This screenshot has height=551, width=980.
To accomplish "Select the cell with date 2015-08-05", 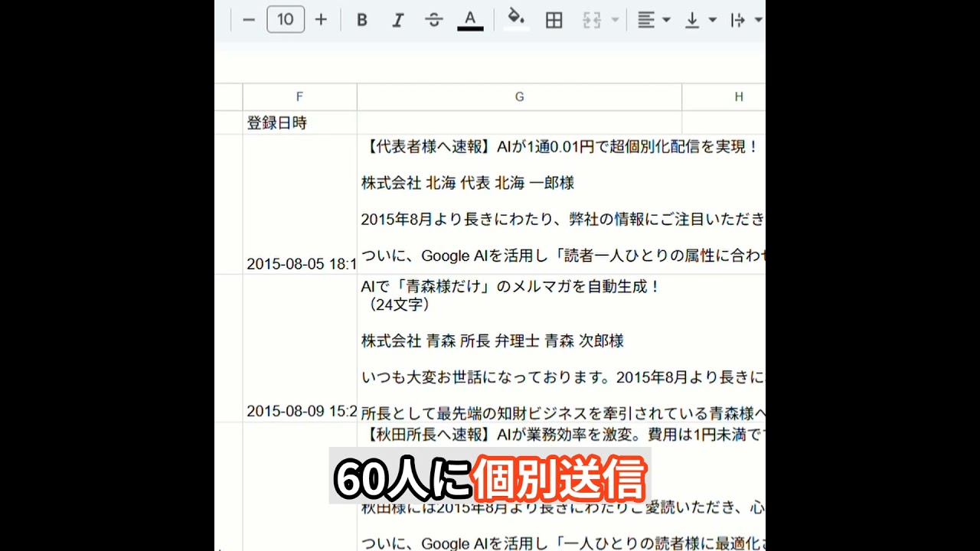I will (299, 205).
